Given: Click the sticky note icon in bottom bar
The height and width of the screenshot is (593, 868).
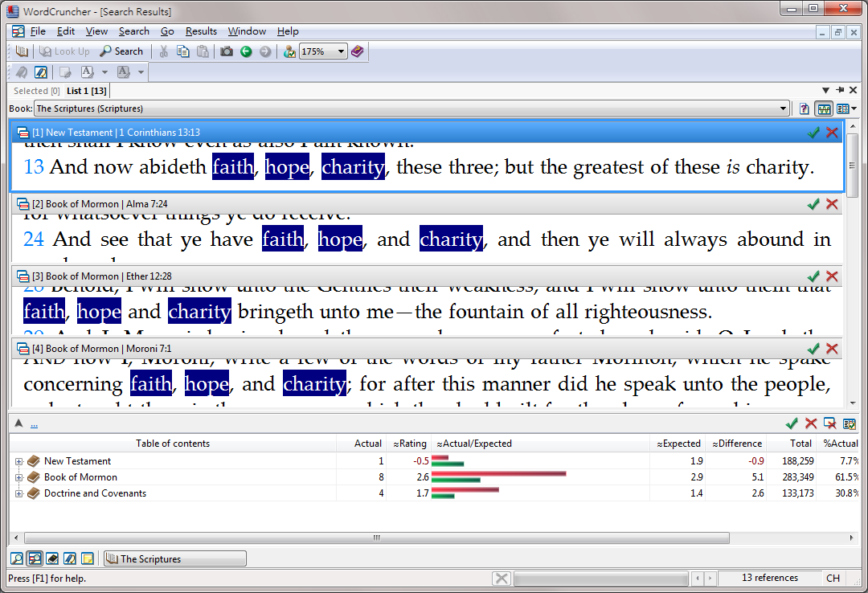Looking at the screenshot, I should point(88,558).
